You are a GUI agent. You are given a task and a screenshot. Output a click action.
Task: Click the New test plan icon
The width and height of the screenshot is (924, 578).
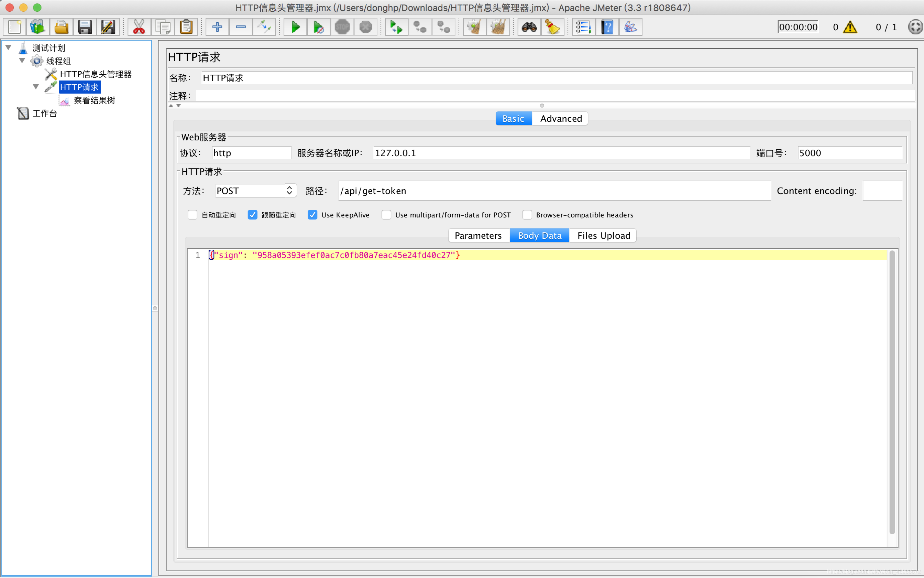pyautogui.click(x=14, y=27)
